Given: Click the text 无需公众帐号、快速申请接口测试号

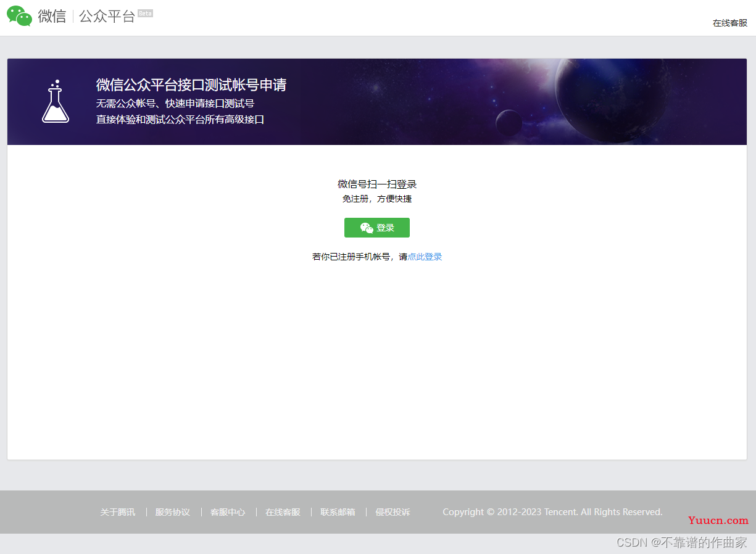Looking at the screenshot, I should 175,104.
